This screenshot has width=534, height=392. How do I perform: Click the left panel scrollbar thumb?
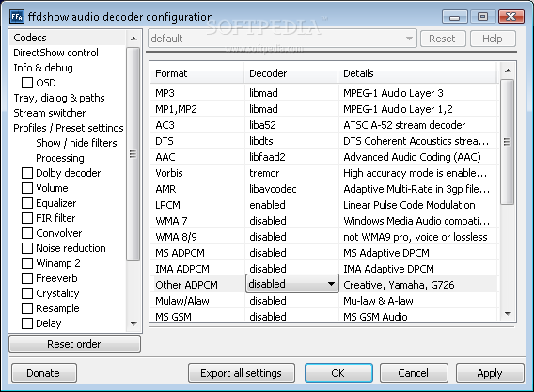click(x=133, y=154)
